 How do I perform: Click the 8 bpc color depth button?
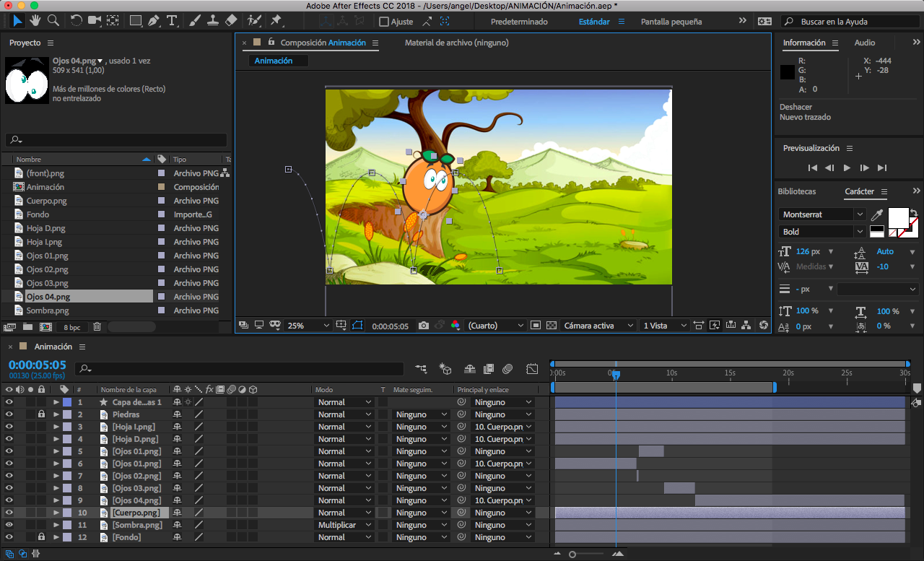tap(72, 328)
